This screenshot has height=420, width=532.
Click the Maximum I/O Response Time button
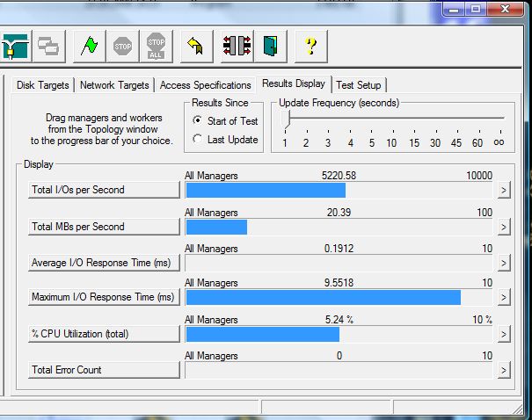pos(104,297)
